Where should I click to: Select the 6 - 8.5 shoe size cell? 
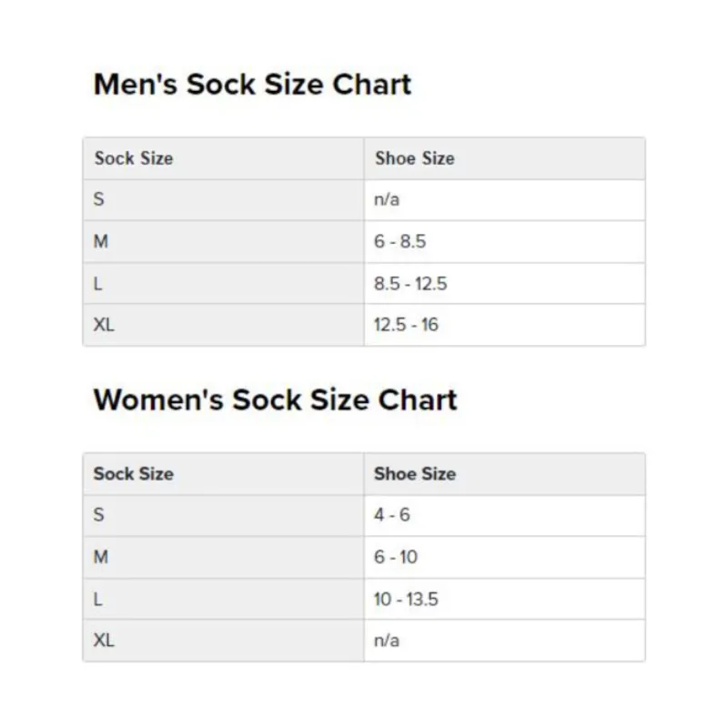[x=399, y=241]
